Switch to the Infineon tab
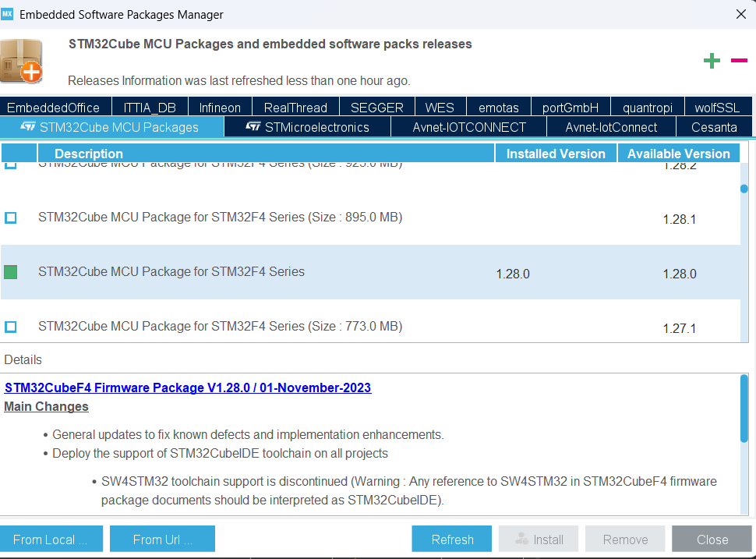Screen dimensions: 756x559 click(220, 107)
